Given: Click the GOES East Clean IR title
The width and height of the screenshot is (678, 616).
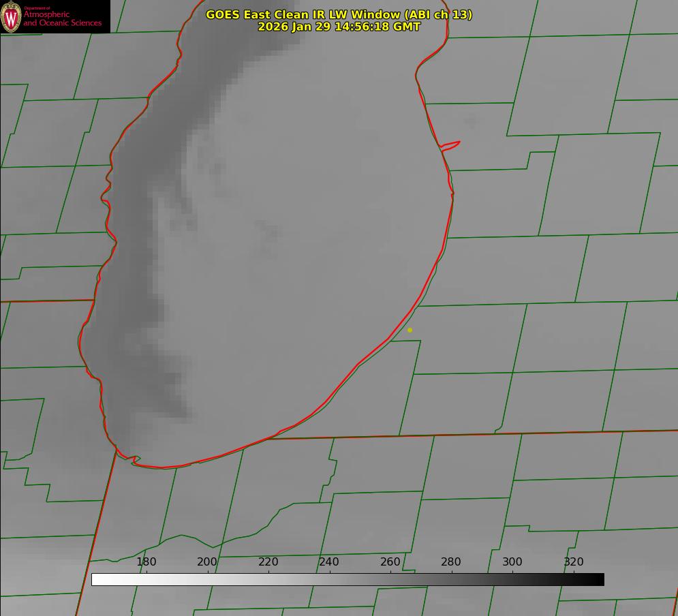Looking at the screenshot, I should pyautogui.click(x=339, y=14).
